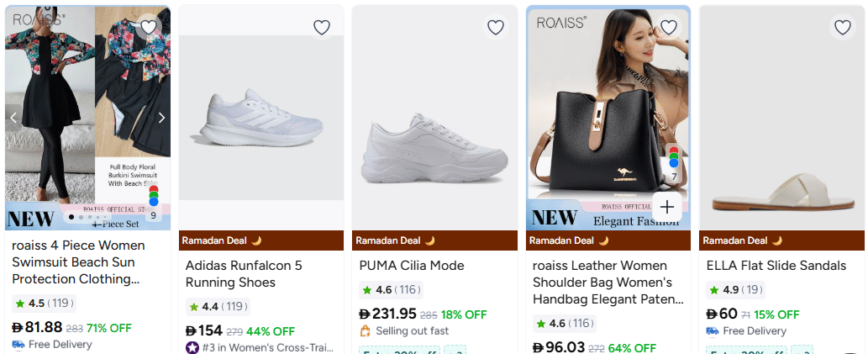
Task: Save ELLA Flat Slide Sandals to wishlist
Action: [x=843, y=28]
